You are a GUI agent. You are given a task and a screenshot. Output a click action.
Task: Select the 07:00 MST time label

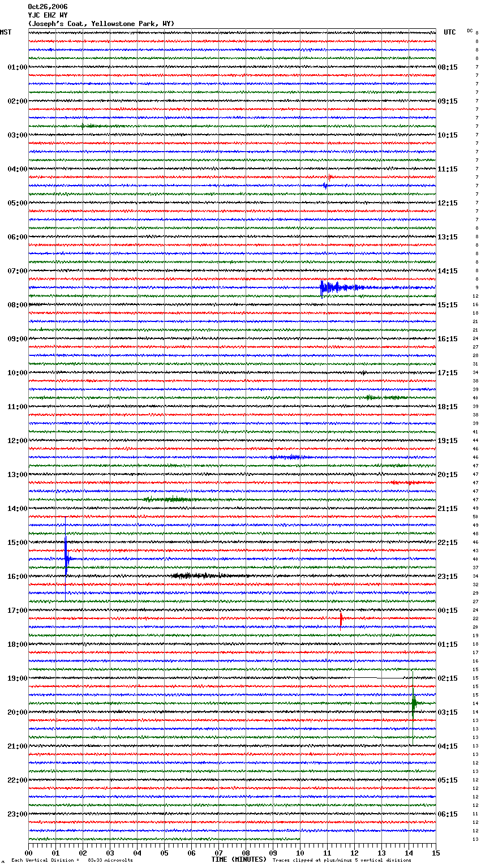[17, 271]
